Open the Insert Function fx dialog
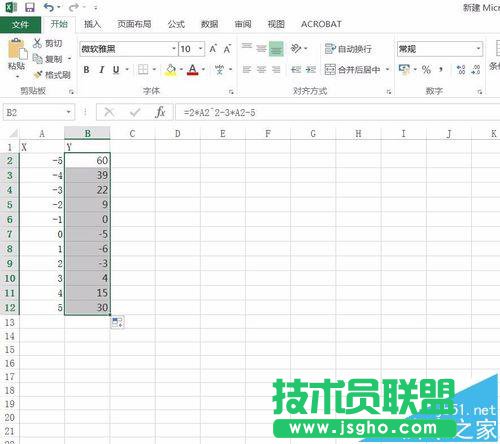Screen dimensions: 500x444 (160, 112)
